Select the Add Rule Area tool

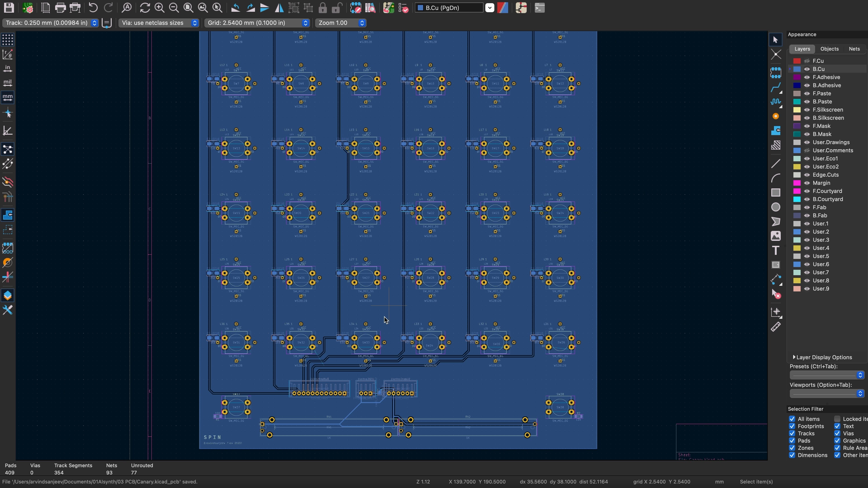point(776,145)
